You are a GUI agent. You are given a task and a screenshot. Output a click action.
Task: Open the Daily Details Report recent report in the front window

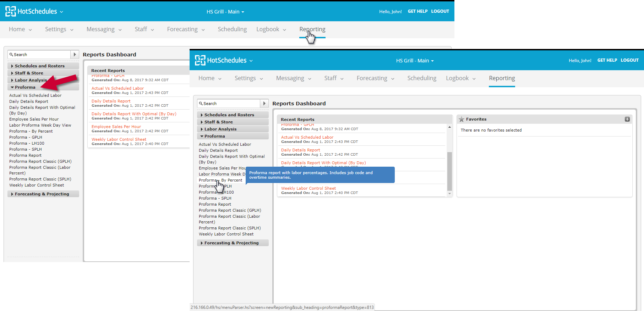(x=300, y=150)
